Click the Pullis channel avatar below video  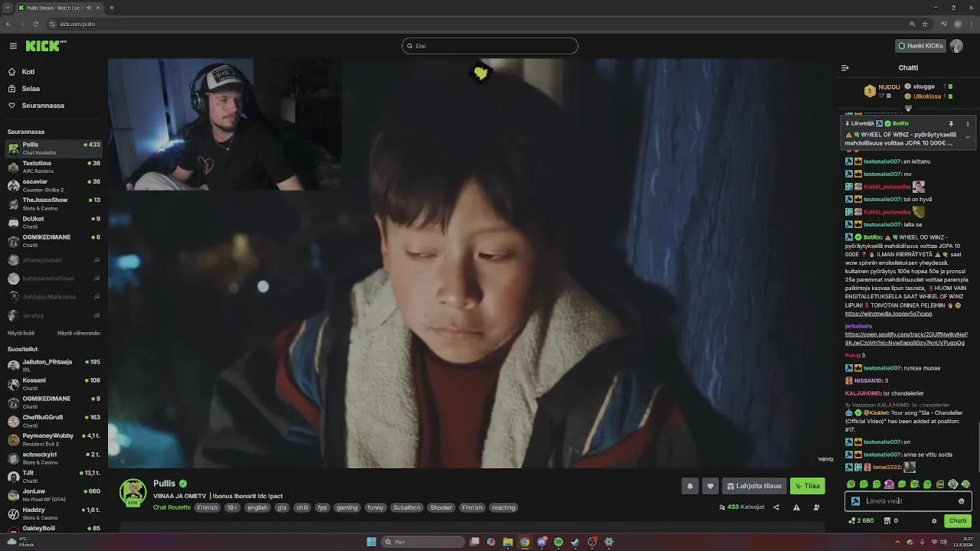[x=133, y=492]
